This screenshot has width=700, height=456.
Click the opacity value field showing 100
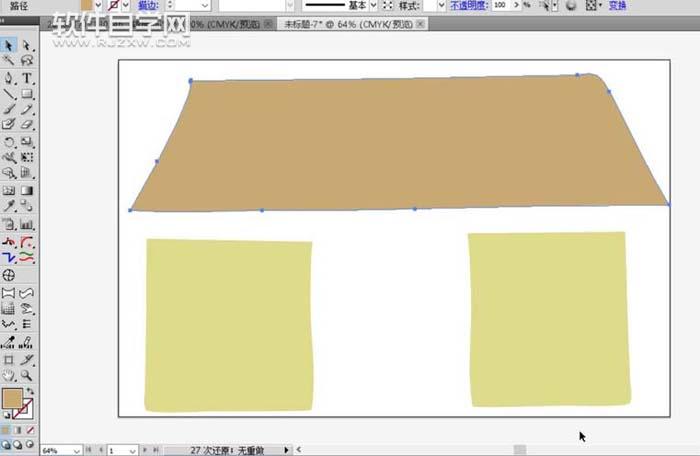click(500, 5)
